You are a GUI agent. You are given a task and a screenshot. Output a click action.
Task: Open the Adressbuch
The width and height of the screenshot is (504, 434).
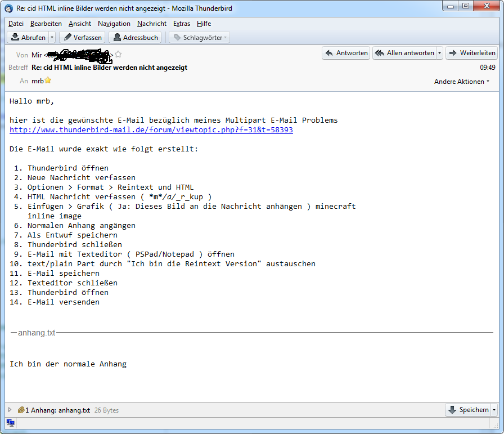click(x=136, y=37)
